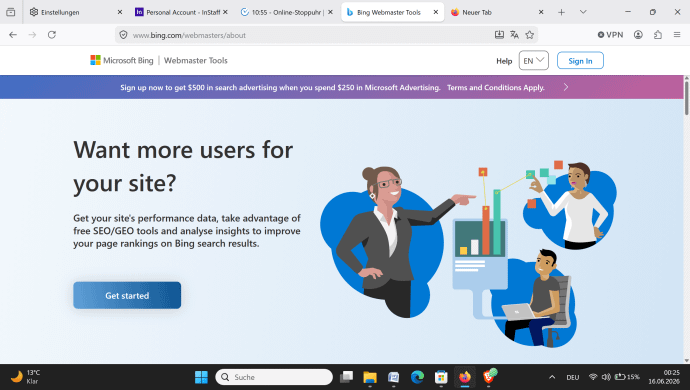
Task: Open Terms and Conditions Apply link
Action: [x=496, y=88]
